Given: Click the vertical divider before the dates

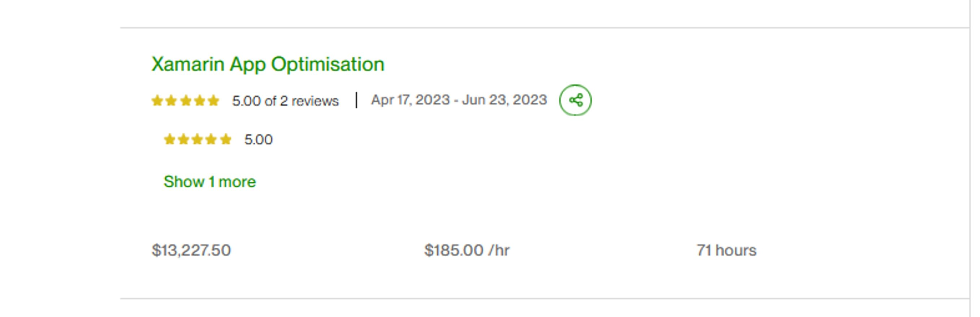Looking at the screenshot, I should tap(356, 100).
